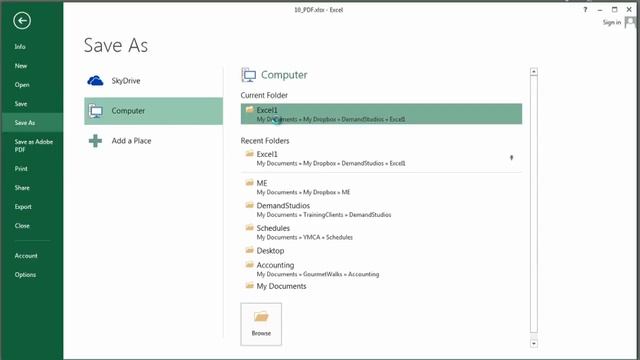Click the Sign in link

[612, 22]
